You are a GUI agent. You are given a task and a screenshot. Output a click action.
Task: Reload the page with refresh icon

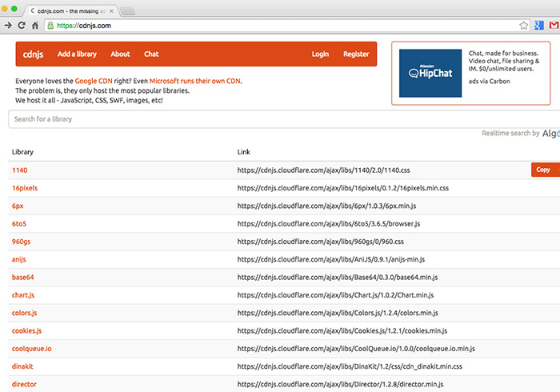point(22,26)
